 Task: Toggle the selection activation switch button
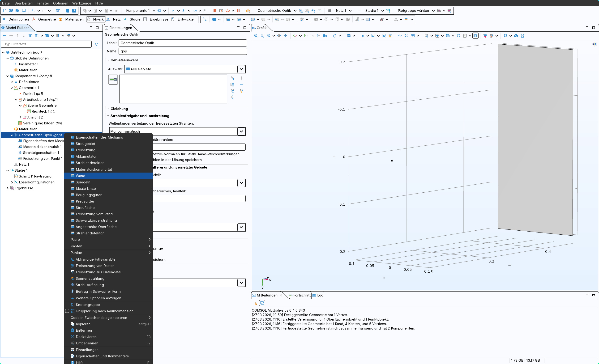point(113,80)
